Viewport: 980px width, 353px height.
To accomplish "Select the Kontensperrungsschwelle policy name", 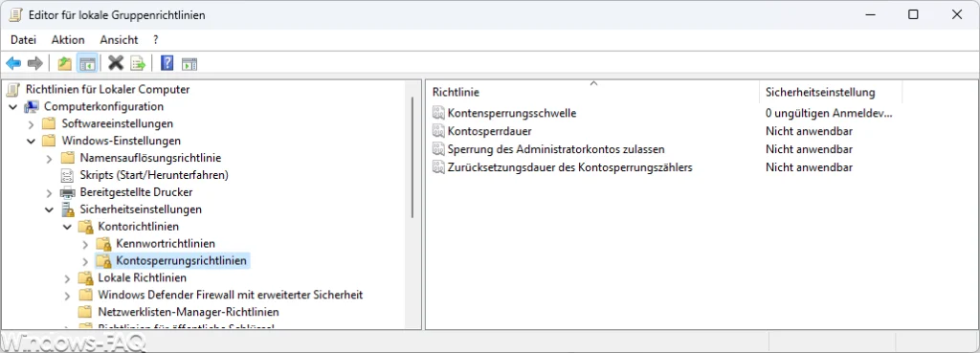I will coord(512,113).
